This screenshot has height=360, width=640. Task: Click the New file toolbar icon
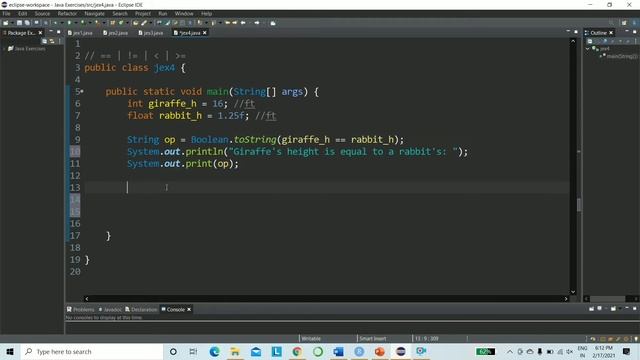click(x=6, y=23)
